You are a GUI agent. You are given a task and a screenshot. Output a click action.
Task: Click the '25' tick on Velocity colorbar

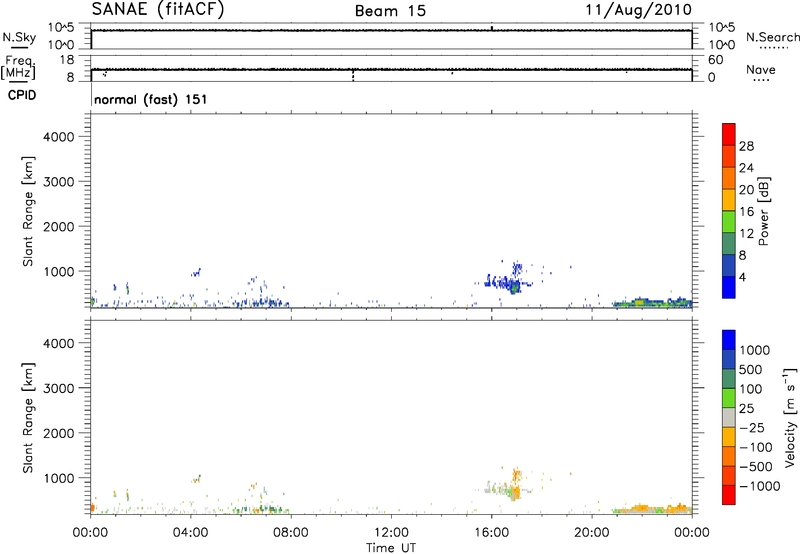(746, 409)
